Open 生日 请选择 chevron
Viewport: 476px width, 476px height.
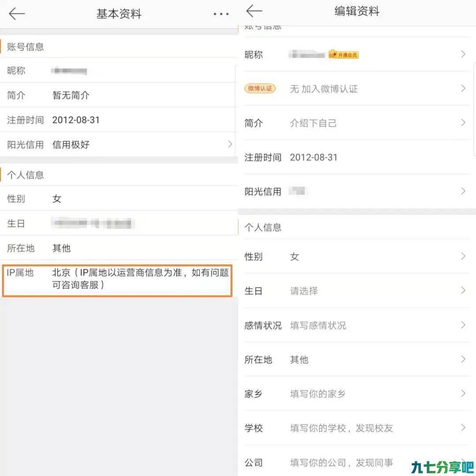[463, 290]
